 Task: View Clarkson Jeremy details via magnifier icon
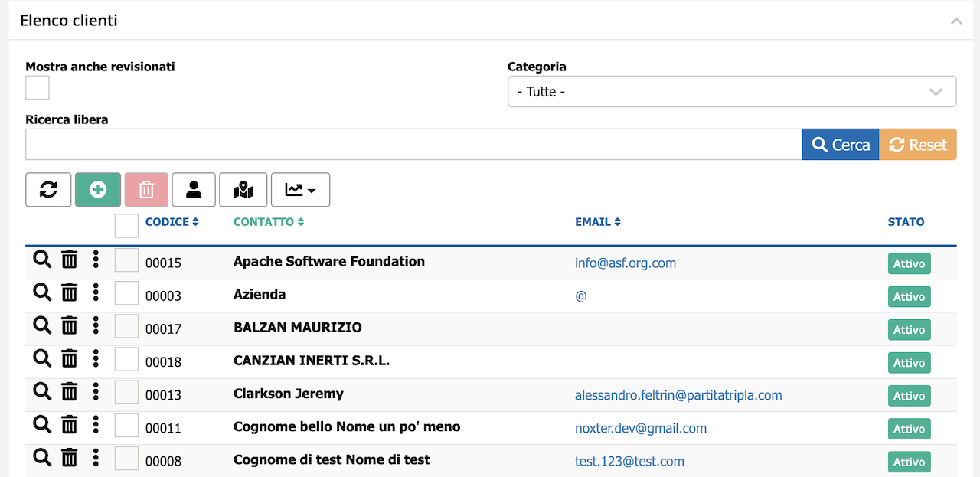(x=42, y=391)
